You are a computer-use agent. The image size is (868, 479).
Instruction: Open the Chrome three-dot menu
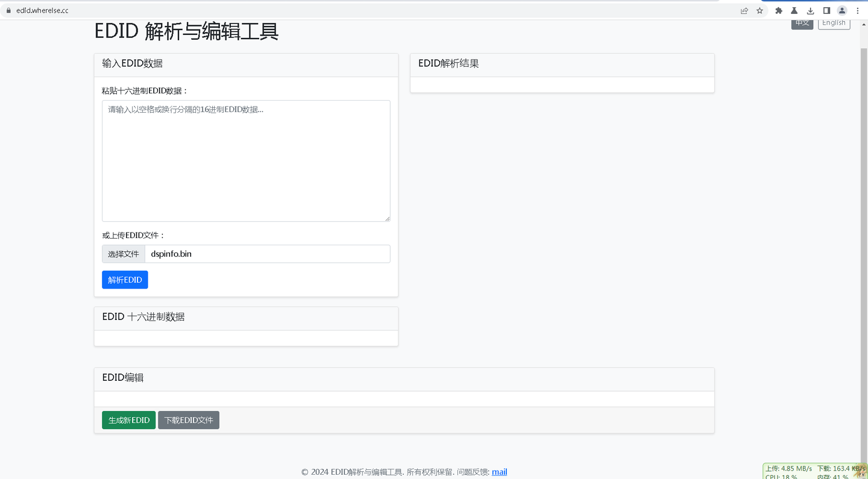[x=858, y=11]
